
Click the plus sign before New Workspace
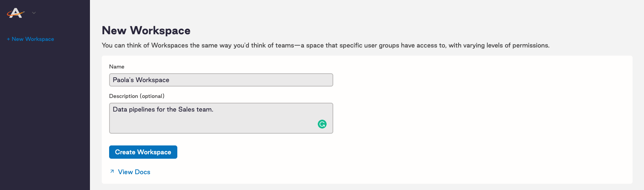tap(8, 39)
